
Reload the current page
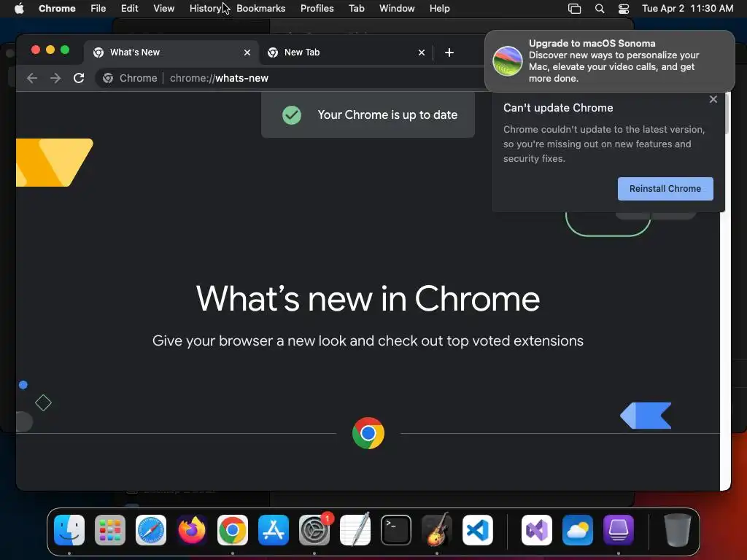pos(79,78)
